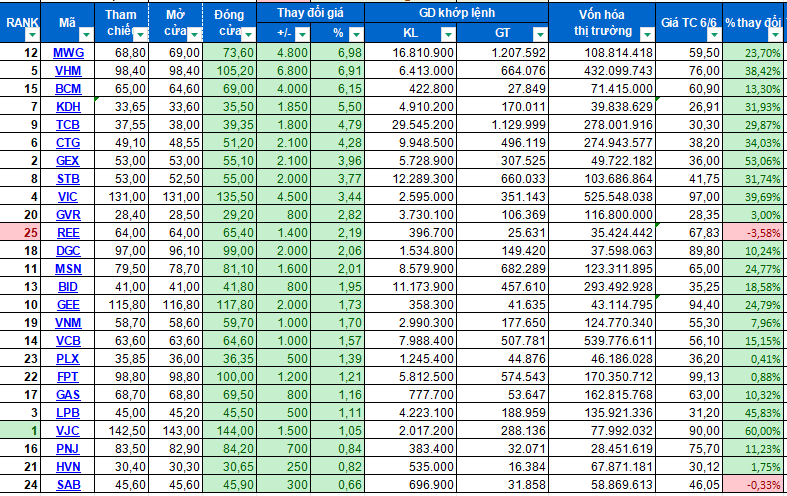Select VIC reference price 131,00

[121, 197]
